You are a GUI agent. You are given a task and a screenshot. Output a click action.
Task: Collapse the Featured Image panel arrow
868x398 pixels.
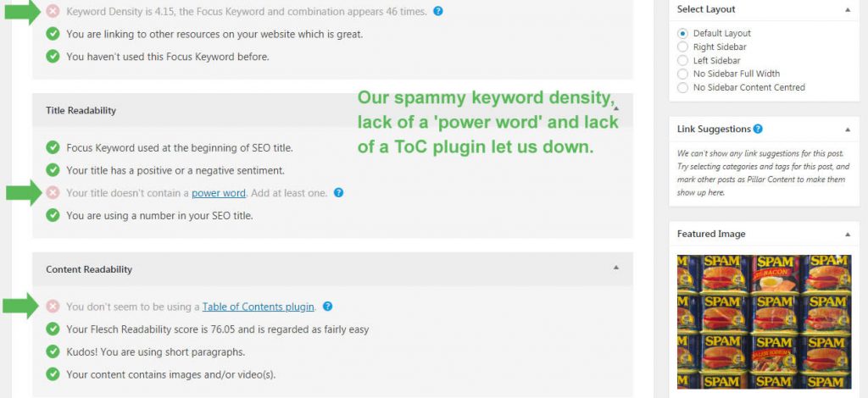pyautogui.click(x=848, y=235)
